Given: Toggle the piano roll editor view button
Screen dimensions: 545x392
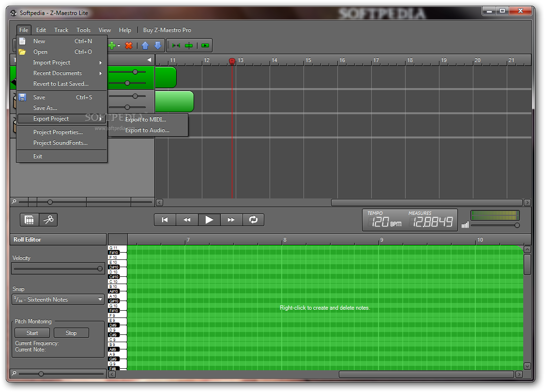Looking at the screenshot, I should pos(29,220).
